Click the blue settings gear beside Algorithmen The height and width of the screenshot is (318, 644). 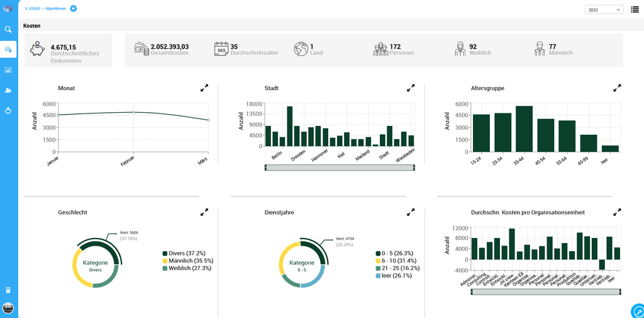point(74,8)
